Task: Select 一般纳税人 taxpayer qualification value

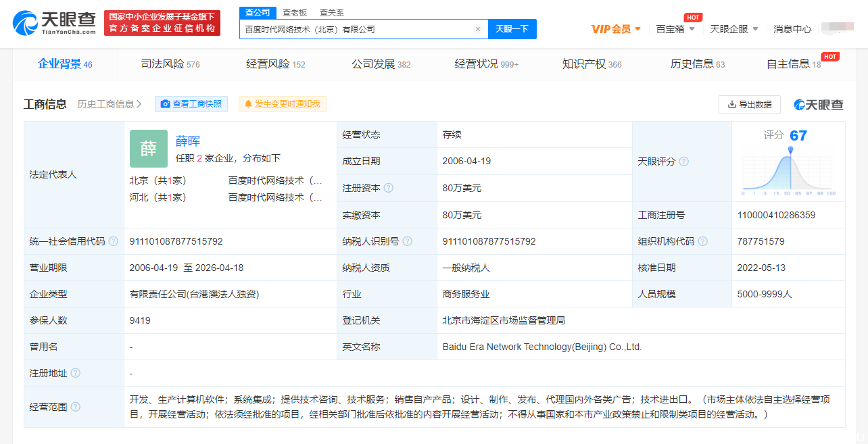Action: pyautogui.click(x=466, y=268)
